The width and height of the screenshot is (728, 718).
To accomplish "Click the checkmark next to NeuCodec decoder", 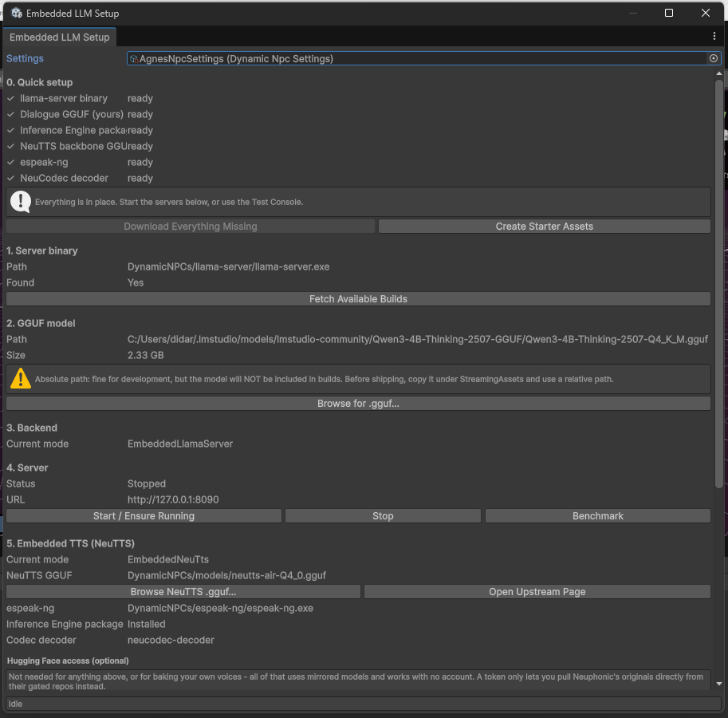I will [x=10, y=179].
